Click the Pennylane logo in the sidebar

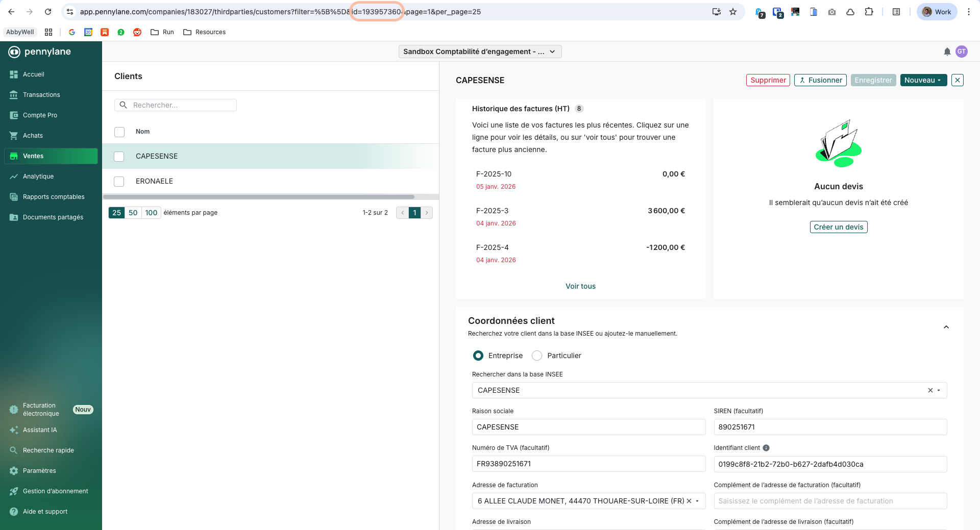point(40,52)
